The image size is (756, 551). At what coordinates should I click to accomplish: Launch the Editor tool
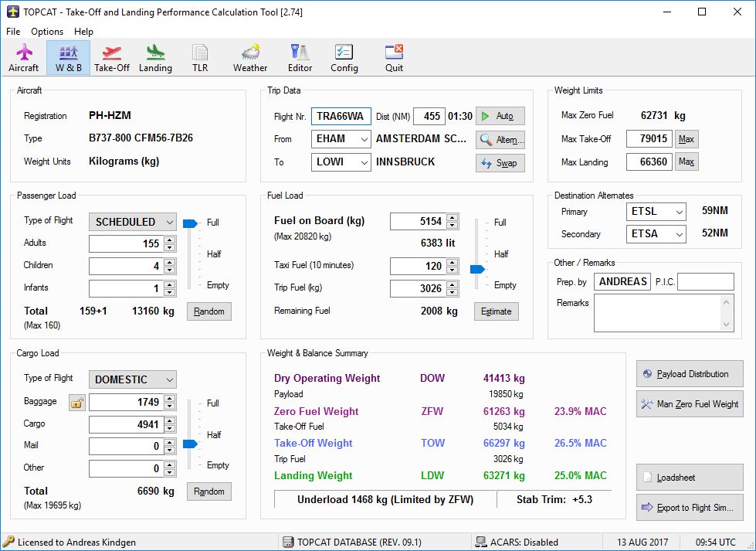point(300,58)
